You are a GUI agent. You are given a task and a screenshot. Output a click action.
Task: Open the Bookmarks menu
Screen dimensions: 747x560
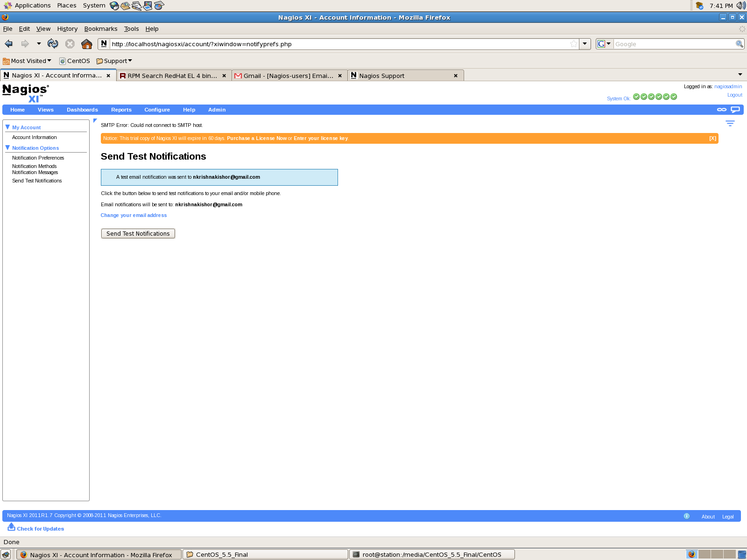(x=101, y=29)
